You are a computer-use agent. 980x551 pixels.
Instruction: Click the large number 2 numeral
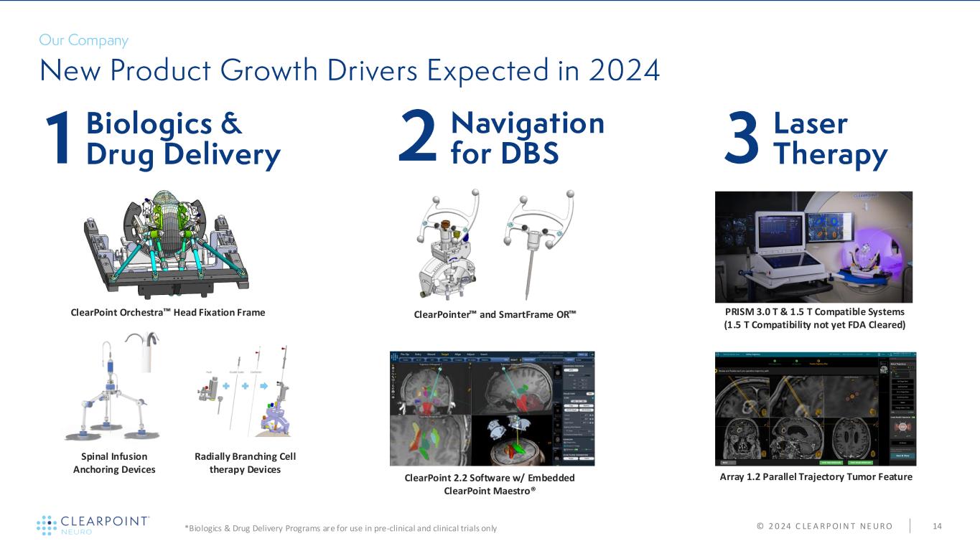point(416,141)
